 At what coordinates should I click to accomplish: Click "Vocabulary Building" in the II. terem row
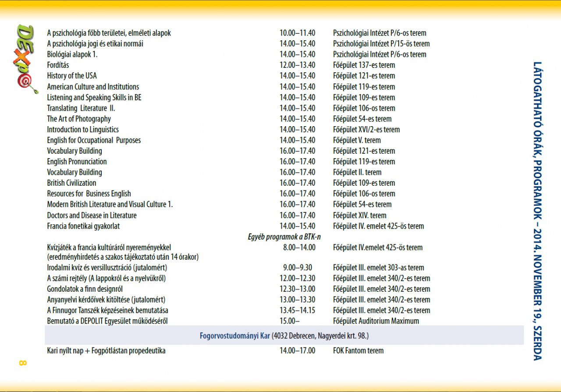(75, 172)
